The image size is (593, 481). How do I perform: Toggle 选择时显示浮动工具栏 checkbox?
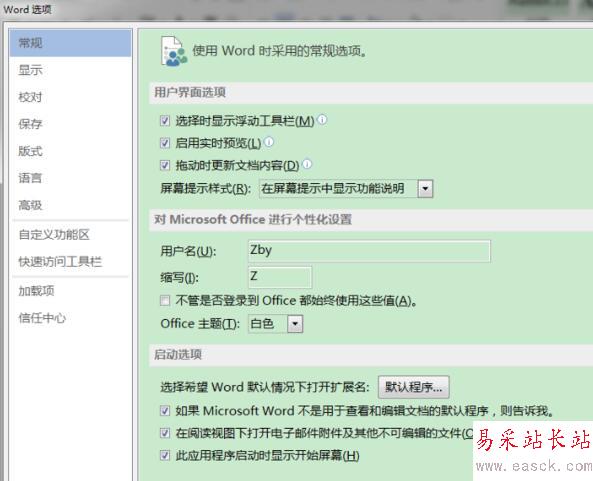point(165,121)
